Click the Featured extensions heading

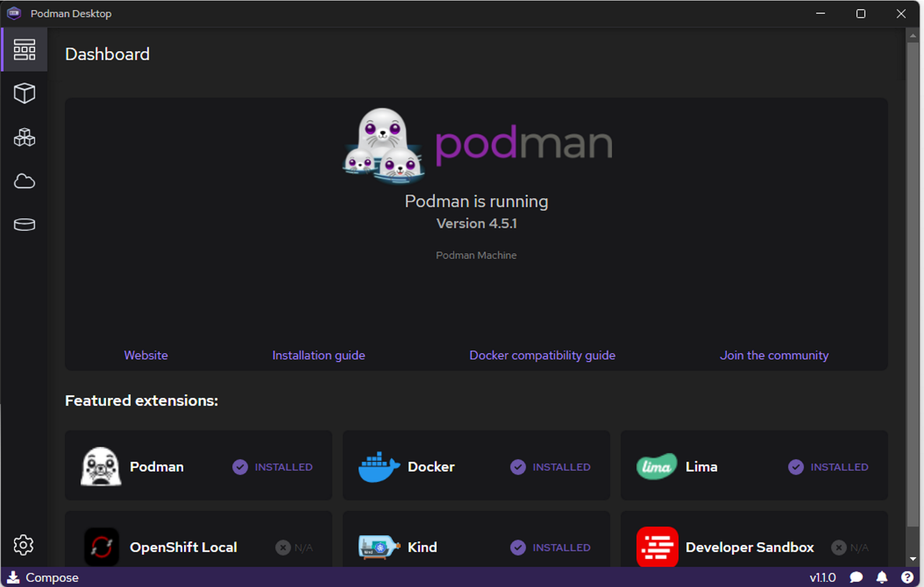(x=142, y=401)
